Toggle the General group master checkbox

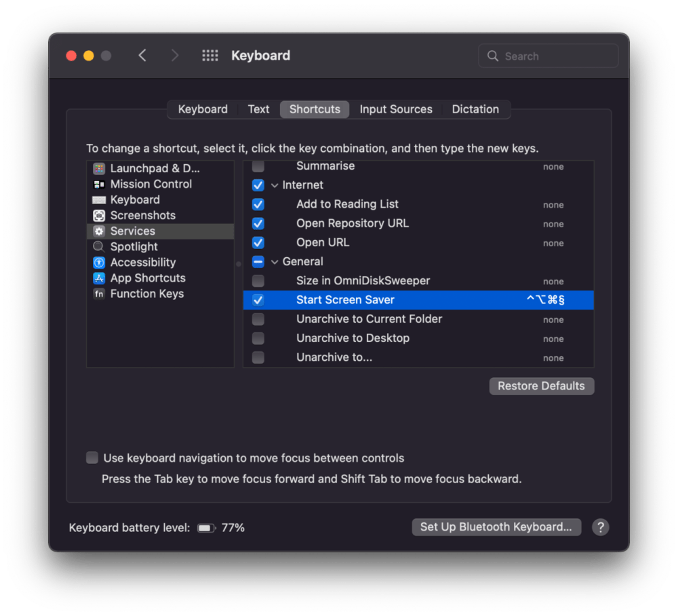point(258,261)
